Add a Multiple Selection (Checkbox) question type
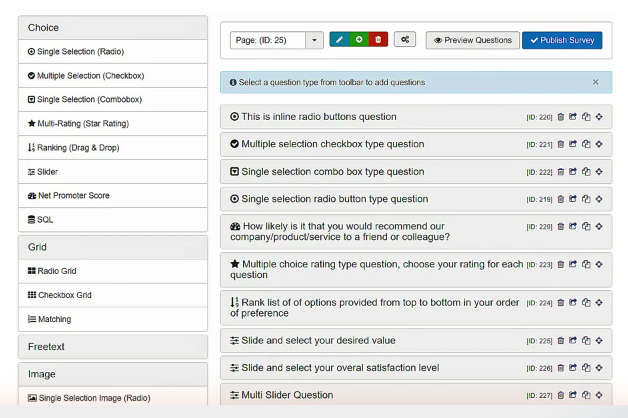This screenshot has width=628, height=418. tap(113, 76)
